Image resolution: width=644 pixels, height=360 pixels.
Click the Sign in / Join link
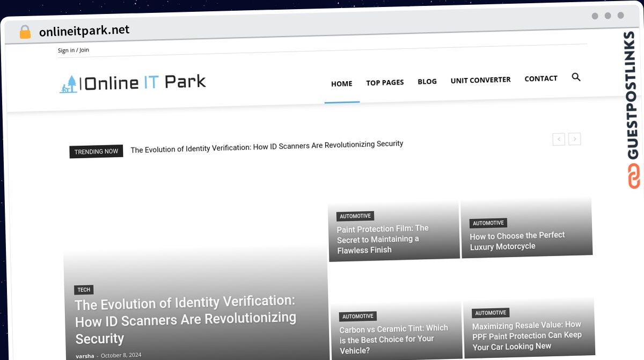tap(74, 50)
